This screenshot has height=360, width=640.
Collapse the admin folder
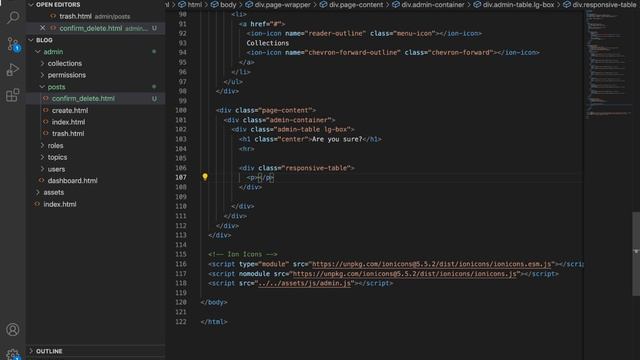click(x=38, y=52)
